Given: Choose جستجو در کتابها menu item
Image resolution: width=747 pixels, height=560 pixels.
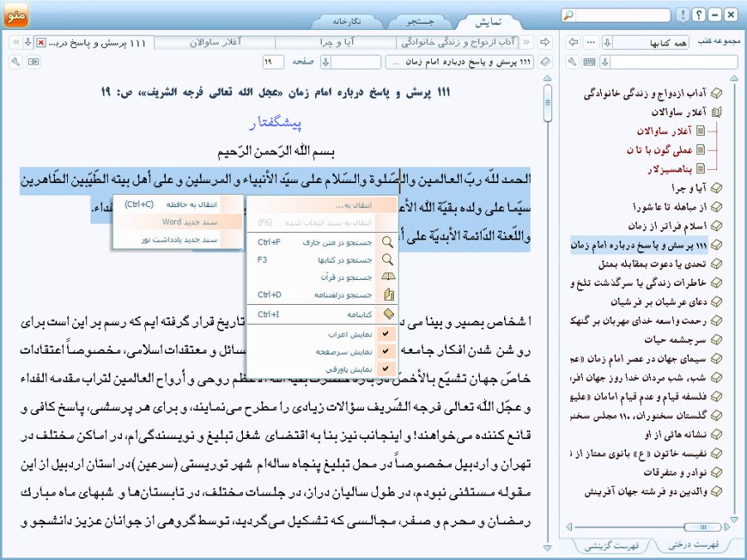Looking at the screenshot, I should (x=322, y=260).
